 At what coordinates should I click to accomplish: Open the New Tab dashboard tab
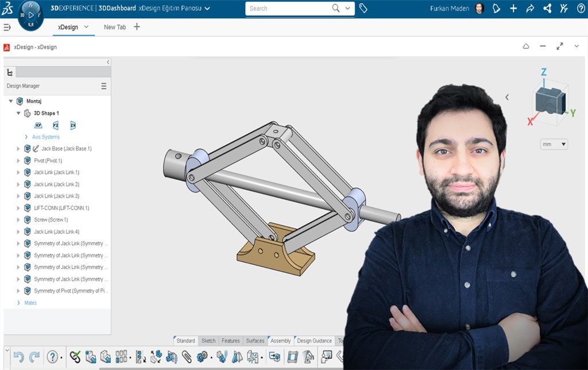[x=115, y=27]
